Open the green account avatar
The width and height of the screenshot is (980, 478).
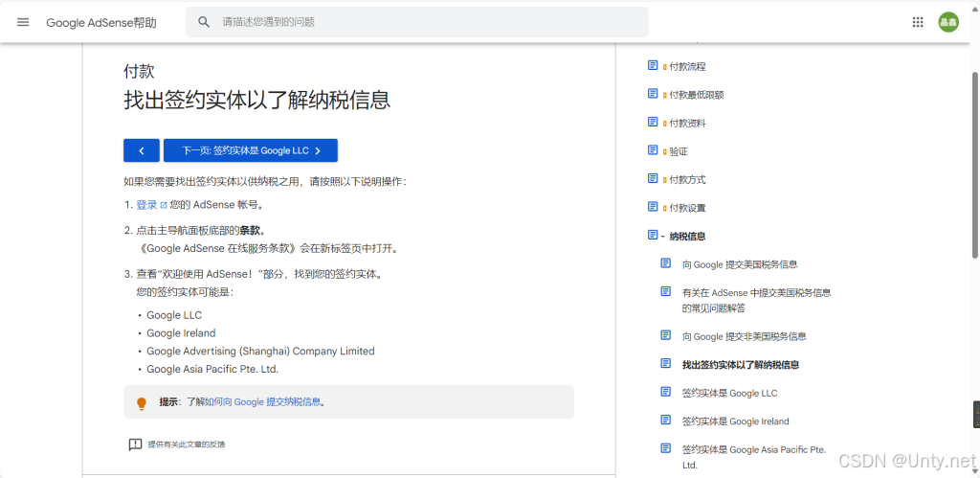point(948,23)
